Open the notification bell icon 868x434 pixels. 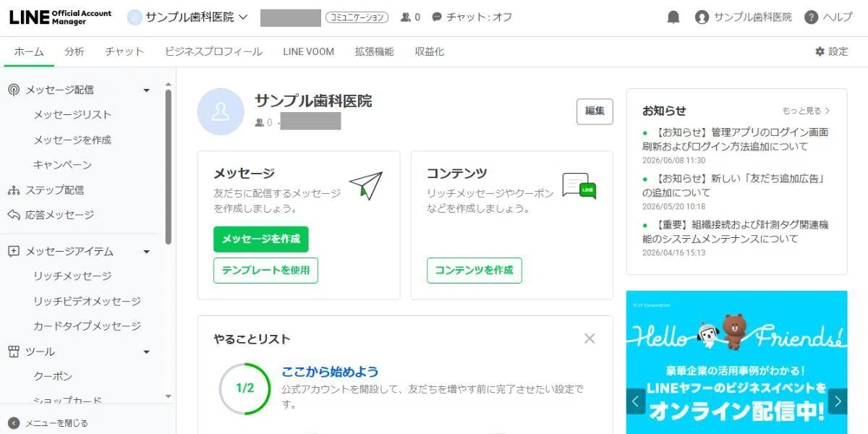point(673,17)
